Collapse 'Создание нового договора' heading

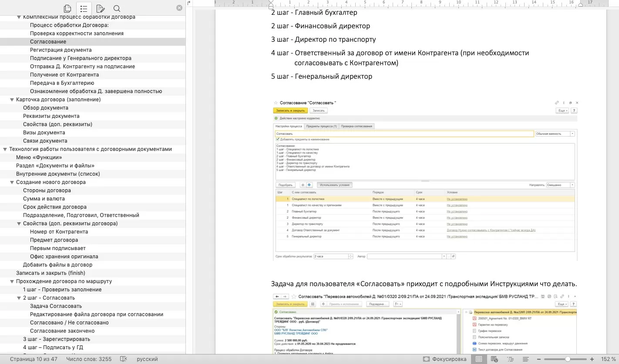pyautogui.click(x=12, y=182)
